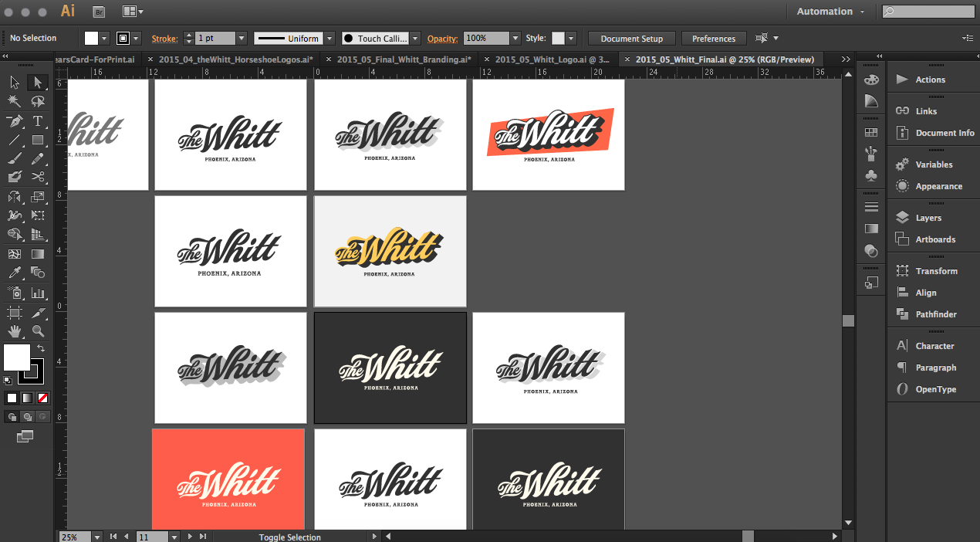This screenshot has width=980, height=542.
Task: Open the Swatches panel grid icon
Action: tap(871, 133)
